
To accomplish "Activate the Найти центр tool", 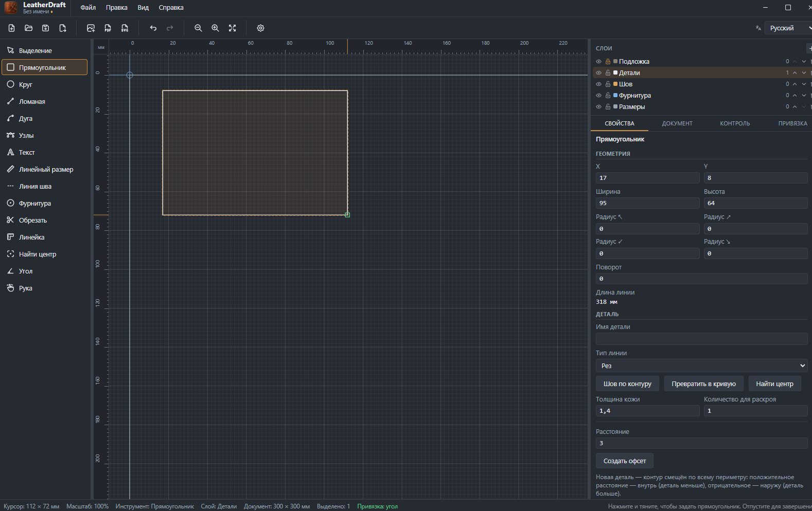I will coord(45,254).
